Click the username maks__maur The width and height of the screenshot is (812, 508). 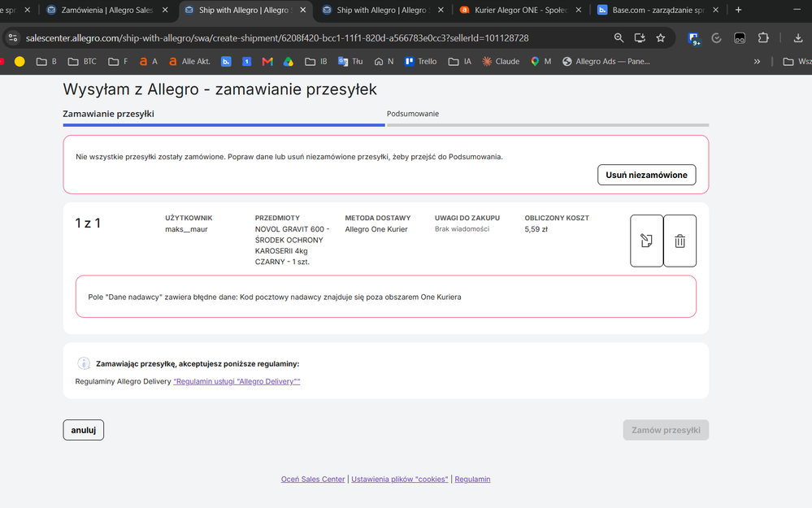coord(186,229)
